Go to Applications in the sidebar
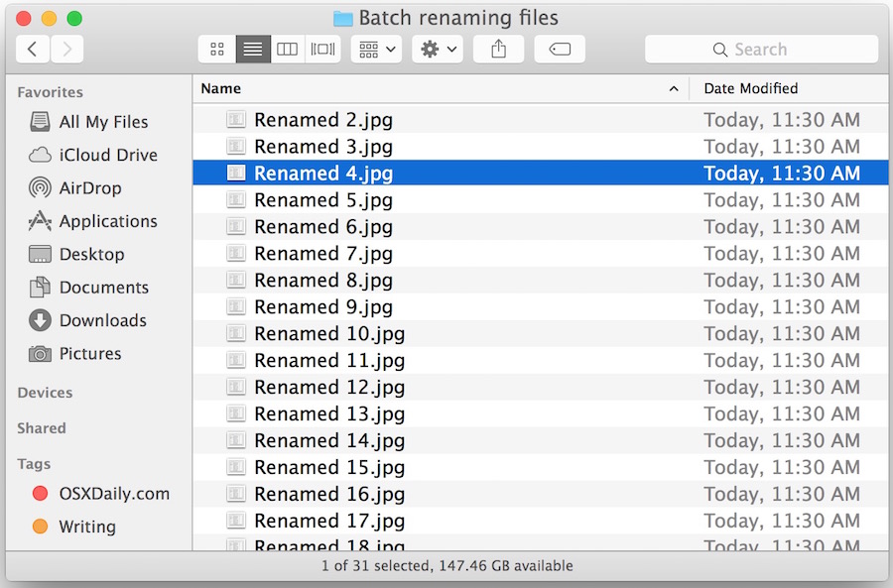 [x=107, y=221]
